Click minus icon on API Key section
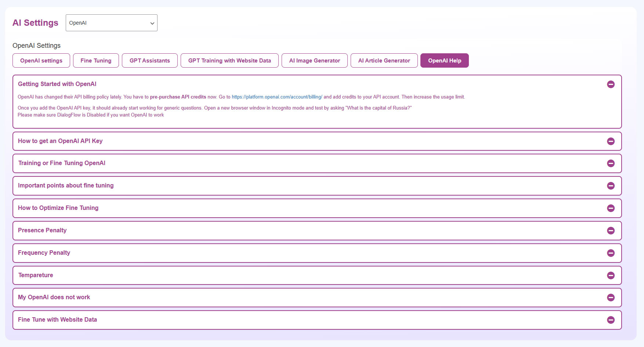Screen dimensions: 644x347 tap(611, 141)
